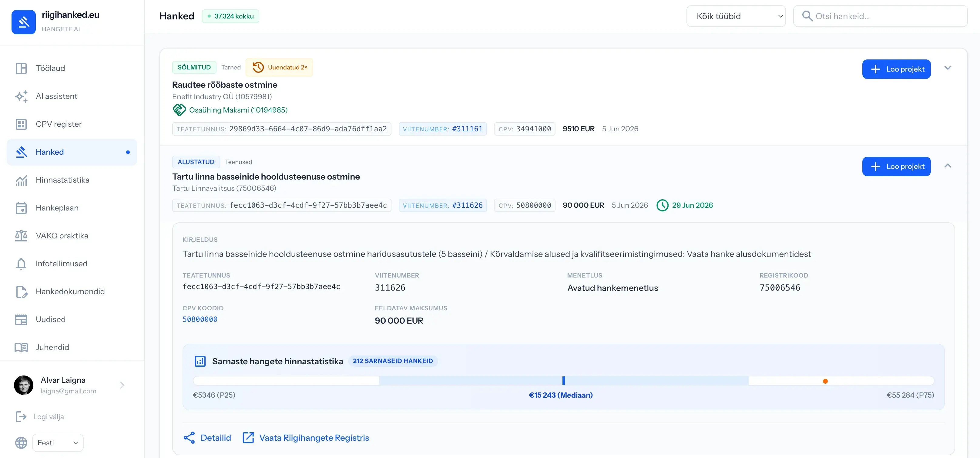
Task: Open Osaühing Maksmi (10194985) winner link
Action: 238,110
